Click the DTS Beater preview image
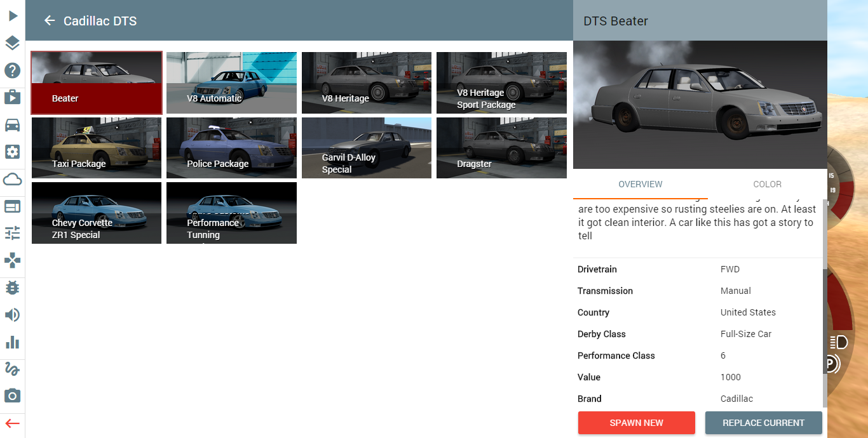The image size is (868, 438). (x=700, y=105)
